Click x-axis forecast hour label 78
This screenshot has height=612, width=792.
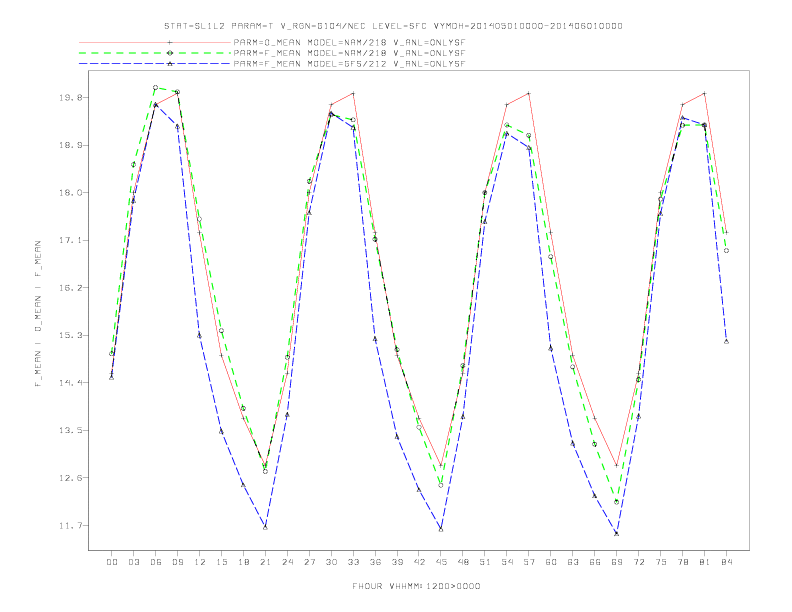(x=683, y=562)
